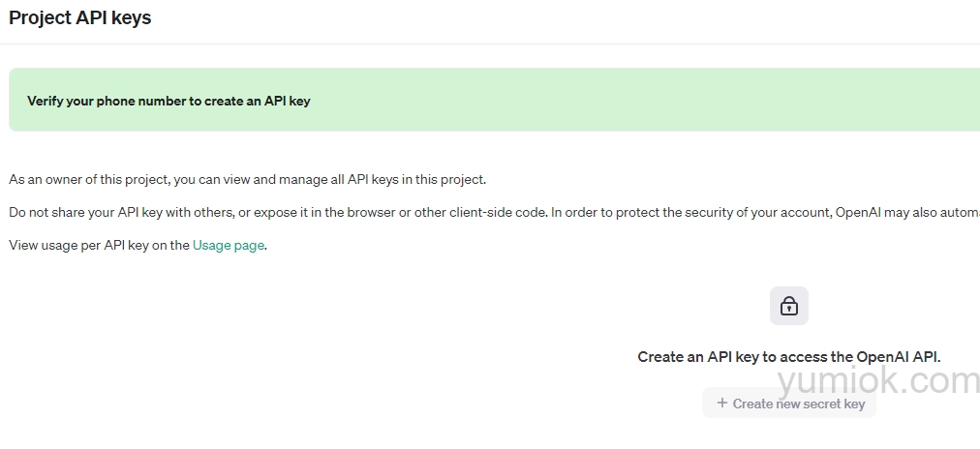
Task: Open the "Usage page" link
Action: pyautogui.click(x=228, y=245)
